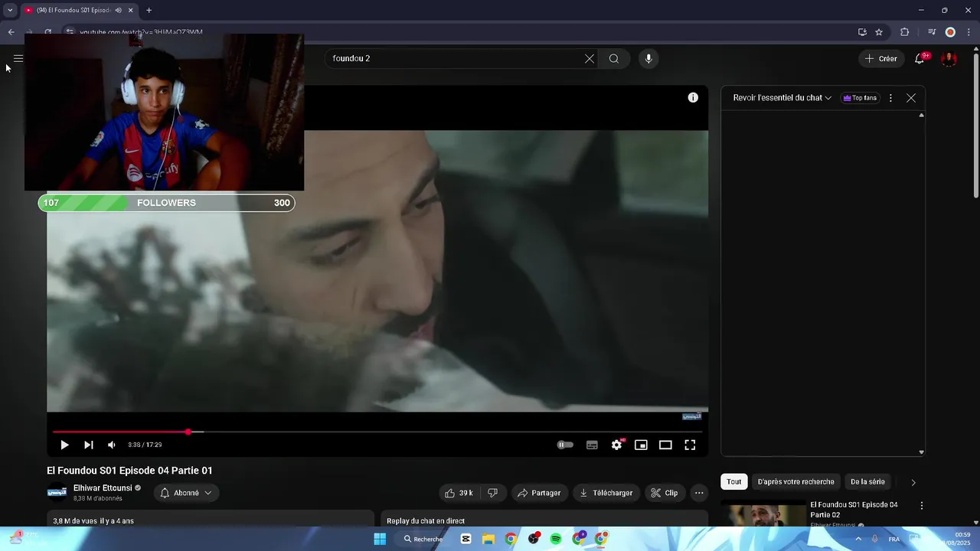Click the browser address bar
Viewport: 980px width, 551px height.
click(x=459, y=32)
